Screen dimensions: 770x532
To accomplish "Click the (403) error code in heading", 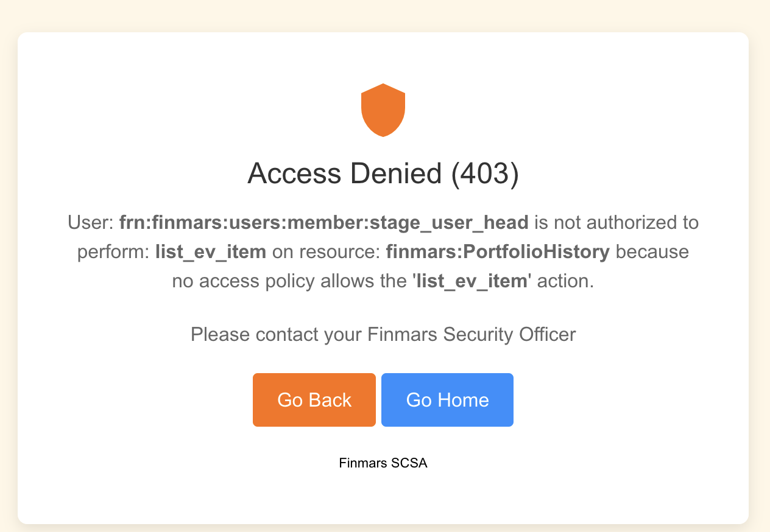I will tap(485, 174).
